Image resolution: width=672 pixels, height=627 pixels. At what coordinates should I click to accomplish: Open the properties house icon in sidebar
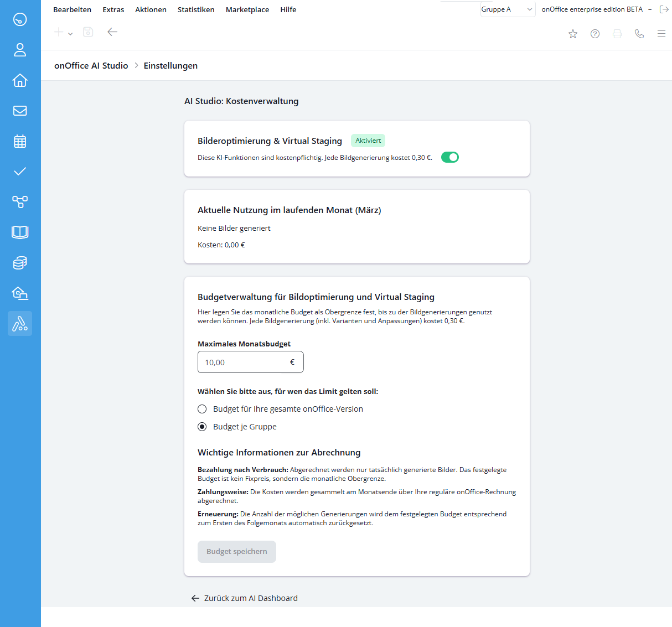pos(20,80)
